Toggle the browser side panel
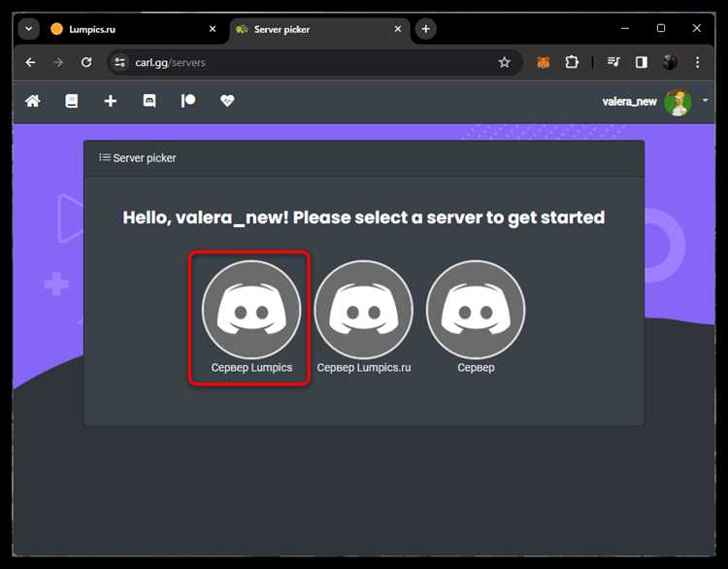This screenshot has width=728, height=569. (642, 62)
